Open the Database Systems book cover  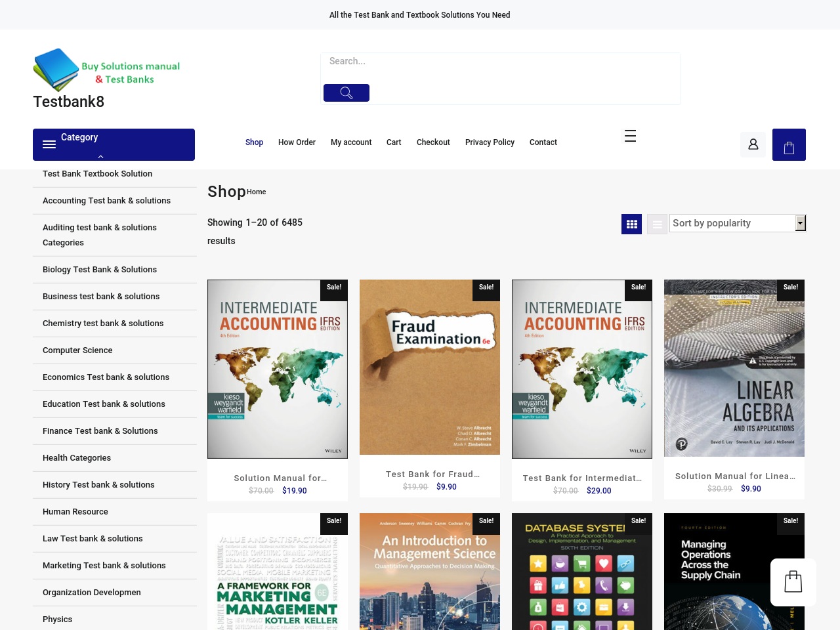click(582, 572)
